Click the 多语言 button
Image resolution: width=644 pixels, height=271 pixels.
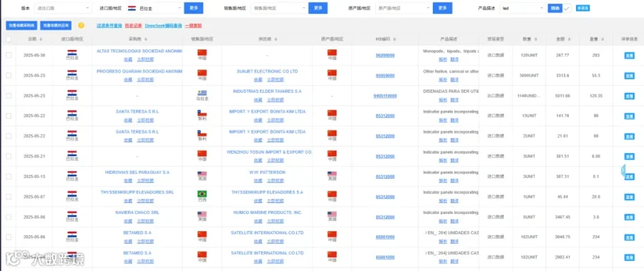click(582, 8)
